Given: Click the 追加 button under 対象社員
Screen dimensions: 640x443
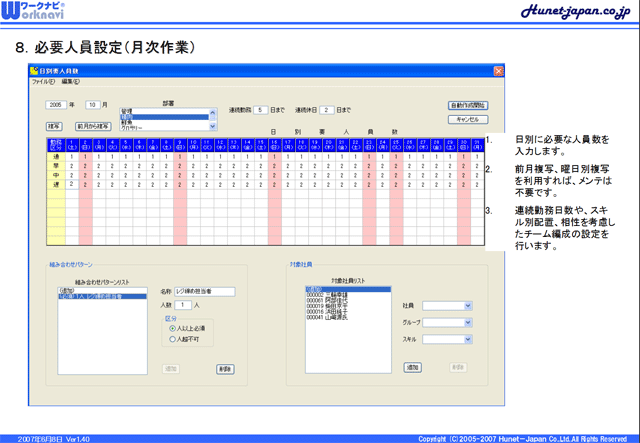Looking at the screenshot, I should pyautogui.click(x=412, y=367).
